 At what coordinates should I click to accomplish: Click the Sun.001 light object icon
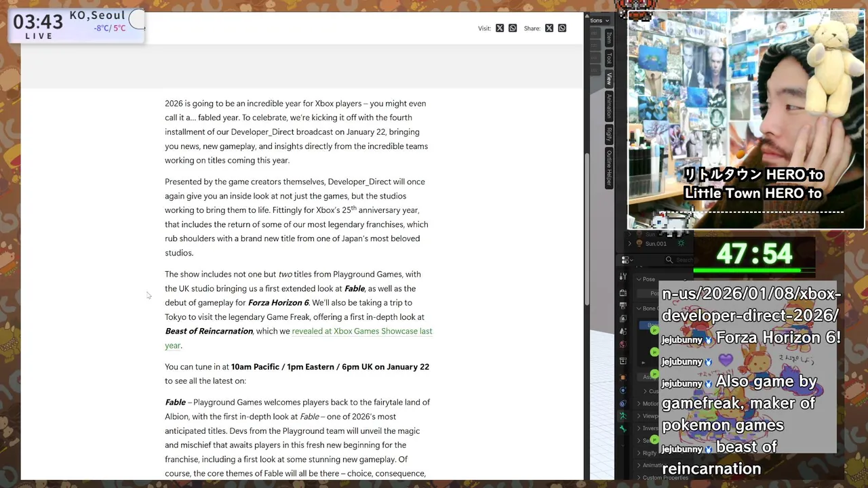(x=639, y=243)
